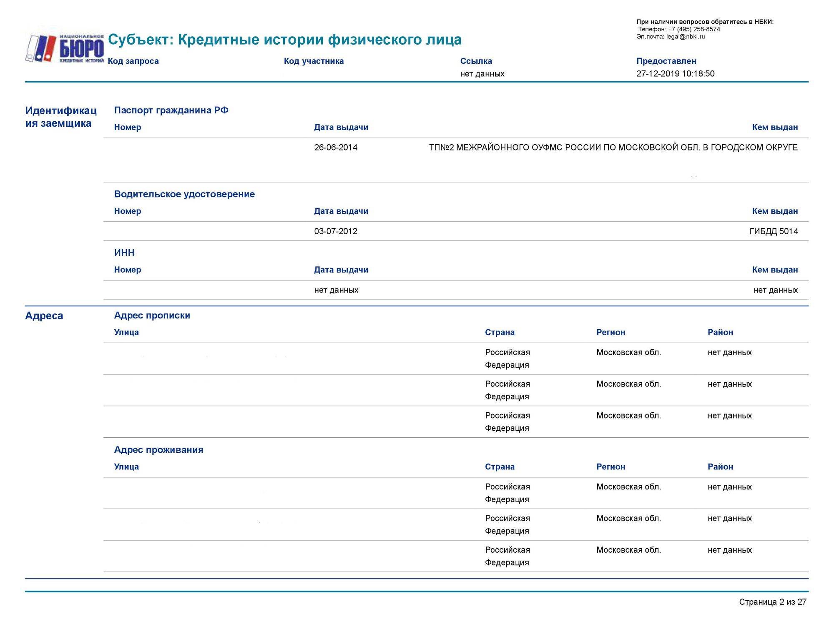Screen dimensions: 834x644
Task: Click the page indicator 'Страница 2 из 27'
Action: [x=773, y=602]
